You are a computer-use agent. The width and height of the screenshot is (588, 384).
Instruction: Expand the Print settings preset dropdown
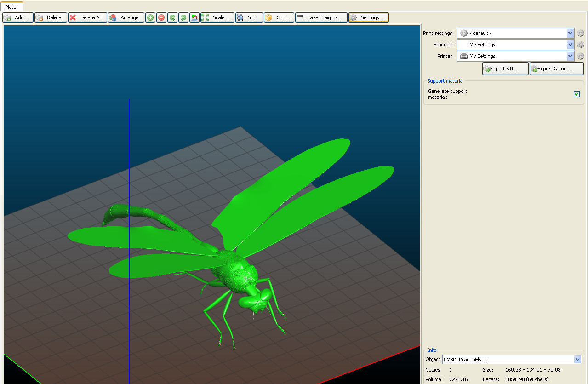pyautogui.click(x=570, y=33)
